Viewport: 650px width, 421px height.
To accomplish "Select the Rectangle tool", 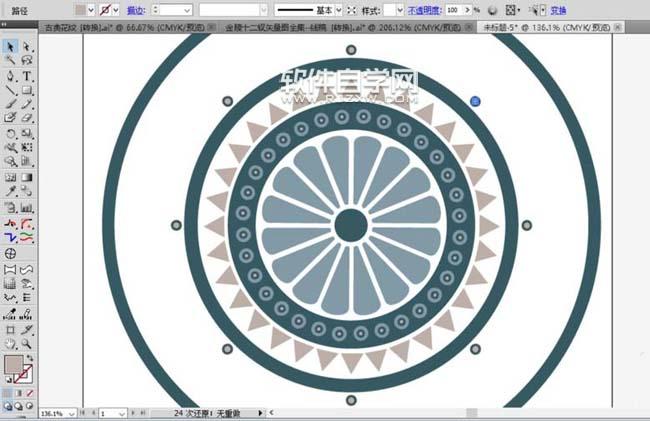I will pos(27,90).
